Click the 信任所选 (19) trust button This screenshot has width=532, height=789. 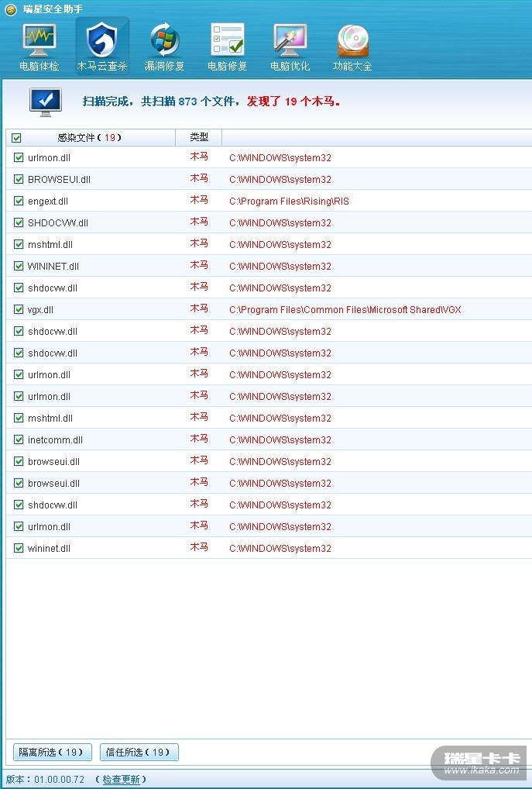tap(139, 753)
